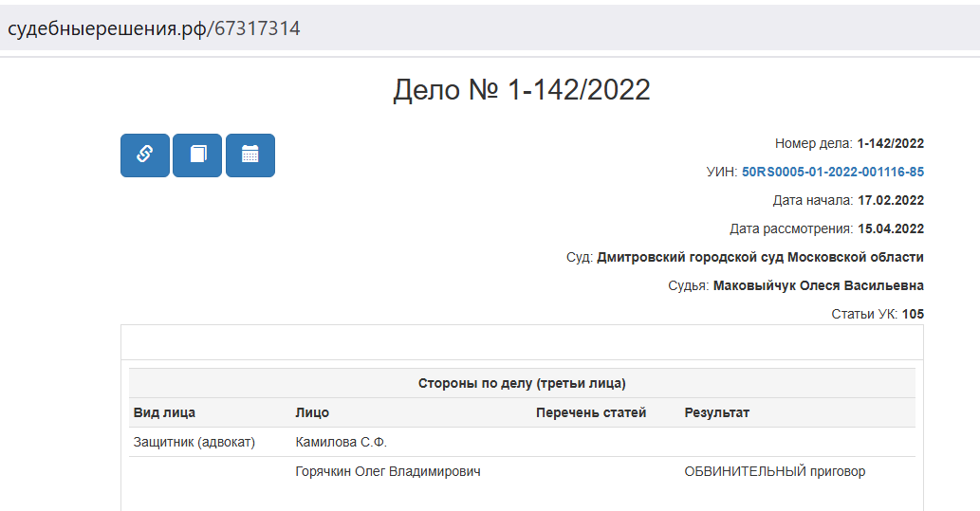Click the Стороны по делу table title
Viewport: 980px width, 511px height.
click(x=522, y=383)
